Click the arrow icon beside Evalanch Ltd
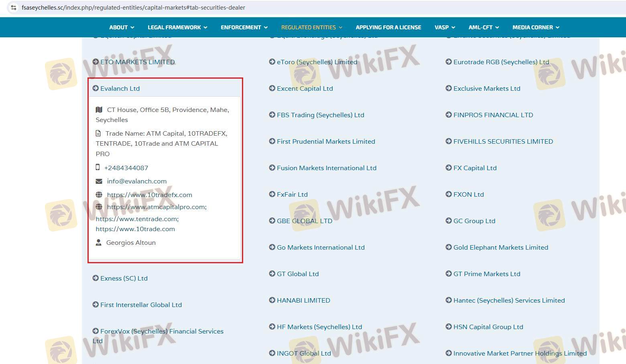Image resolution: width=626 pixels, height=364 pixels. (x=96, y=88)
